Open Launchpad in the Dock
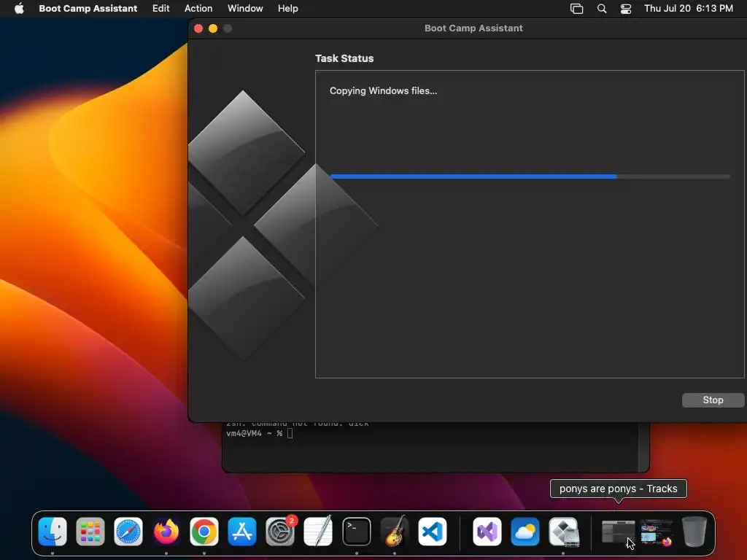747x560 pixels. click(90, 532)
